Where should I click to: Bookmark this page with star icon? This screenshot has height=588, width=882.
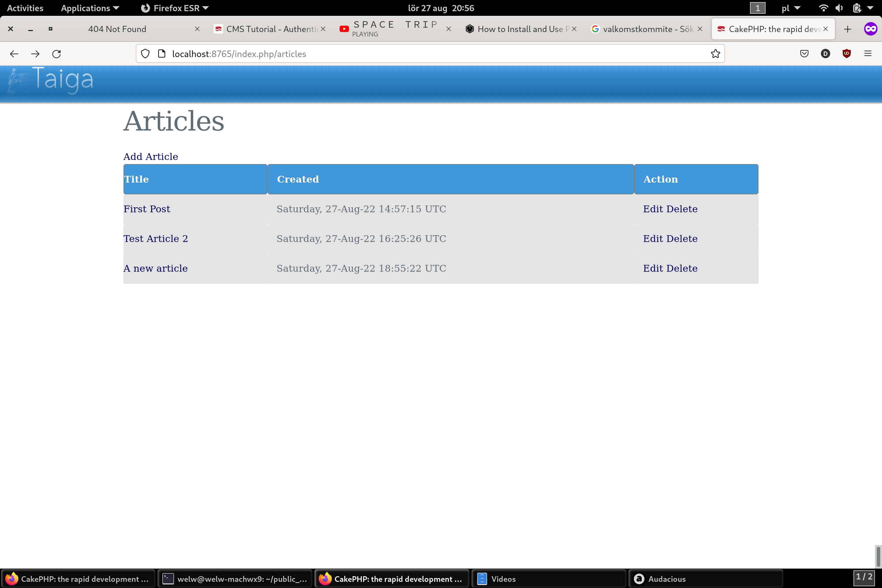715,54
